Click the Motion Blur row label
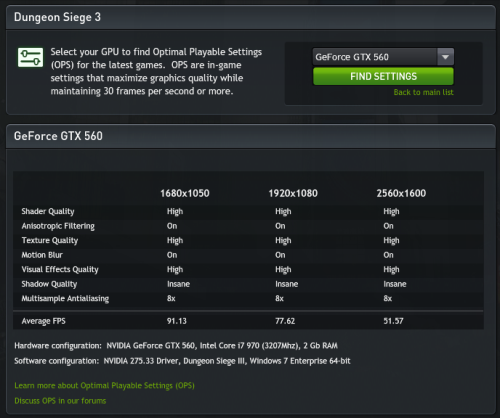Viewport: 500px width, 418px height. click(x=42, y=255)
